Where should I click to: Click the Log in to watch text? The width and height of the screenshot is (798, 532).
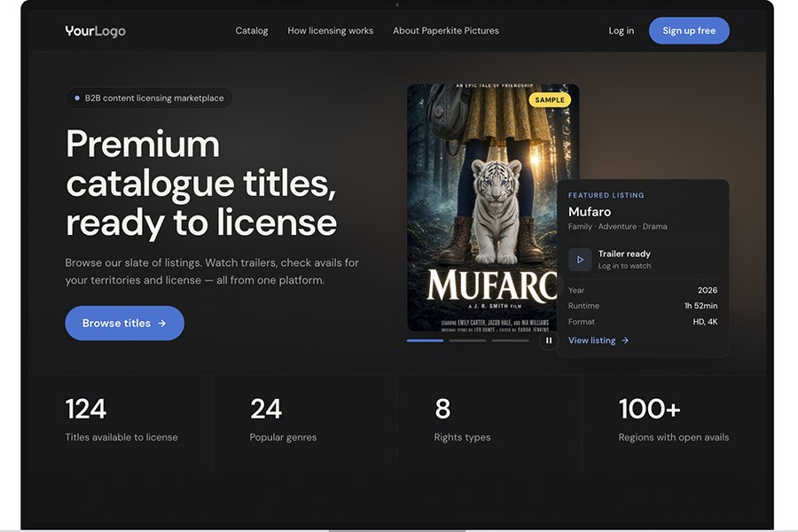pos(624,266)
